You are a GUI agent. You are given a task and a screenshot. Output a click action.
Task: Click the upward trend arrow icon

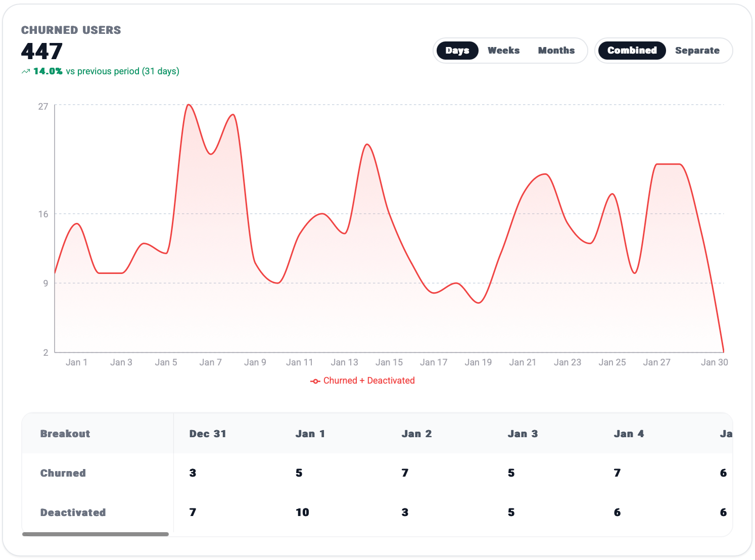pyautogui.click(x=25, y=72)
